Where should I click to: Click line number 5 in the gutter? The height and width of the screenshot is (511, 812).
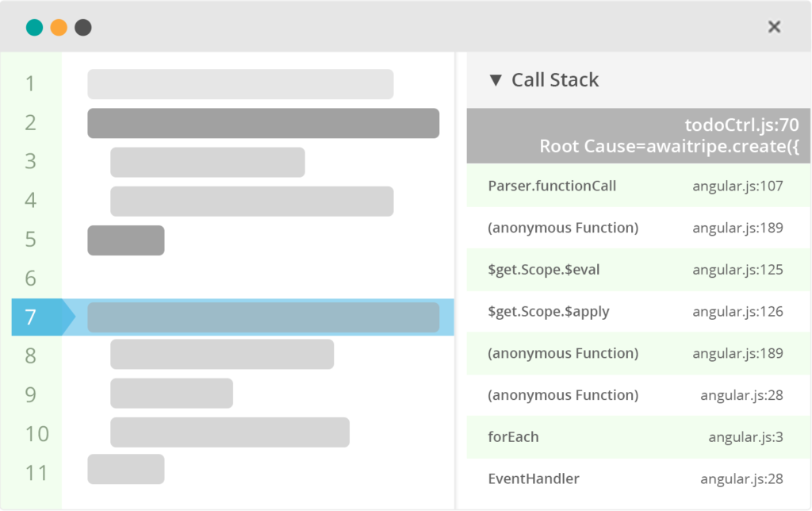30,240
